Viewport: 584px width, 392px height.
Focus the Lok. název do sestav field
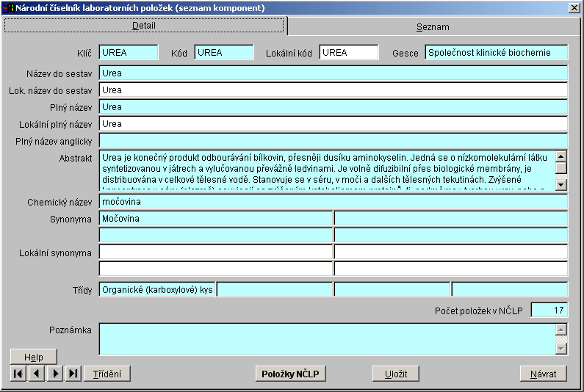pyautogui.click(x=333, y=90)
